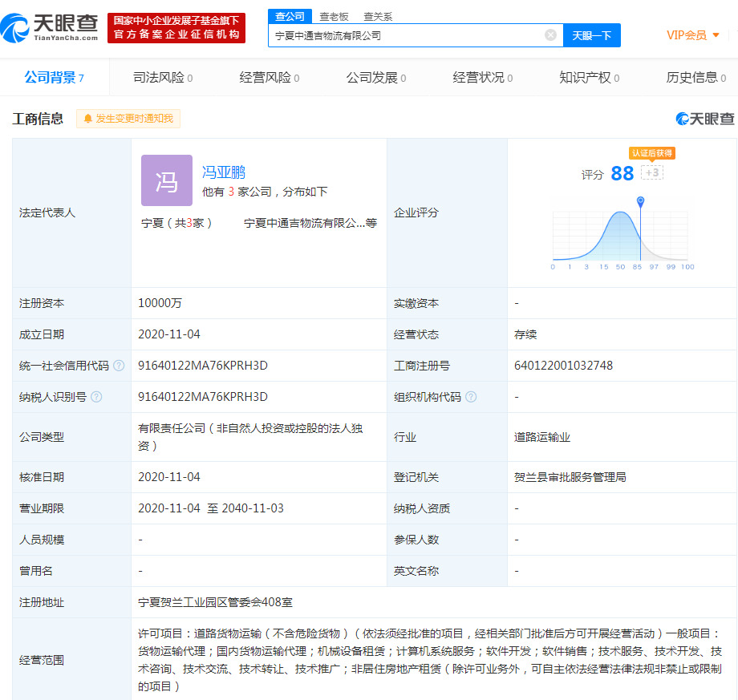738x700 pixels.
Task: Open the 知识产权 tab
Action: coord(590,77)
